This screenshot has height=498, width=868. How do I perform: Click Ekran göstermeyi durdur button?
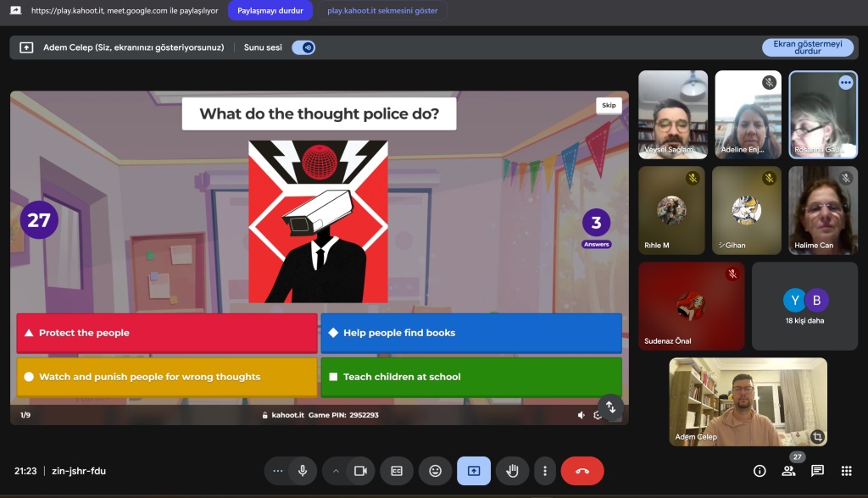[x=808, y=47]
